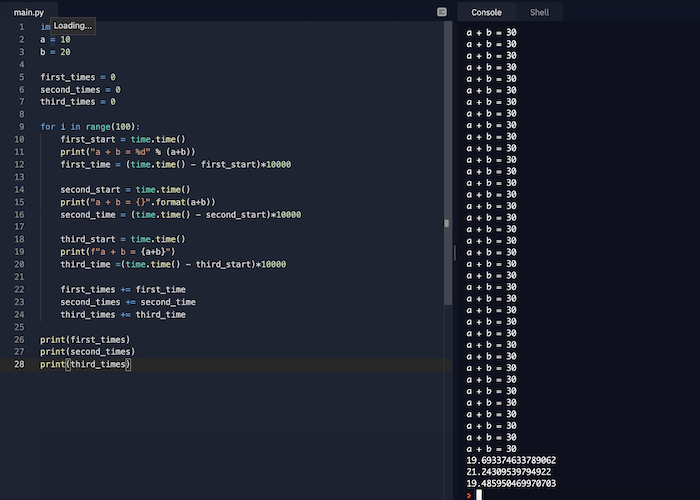Click console output 19.485950469970703

(x=511, y=483)
